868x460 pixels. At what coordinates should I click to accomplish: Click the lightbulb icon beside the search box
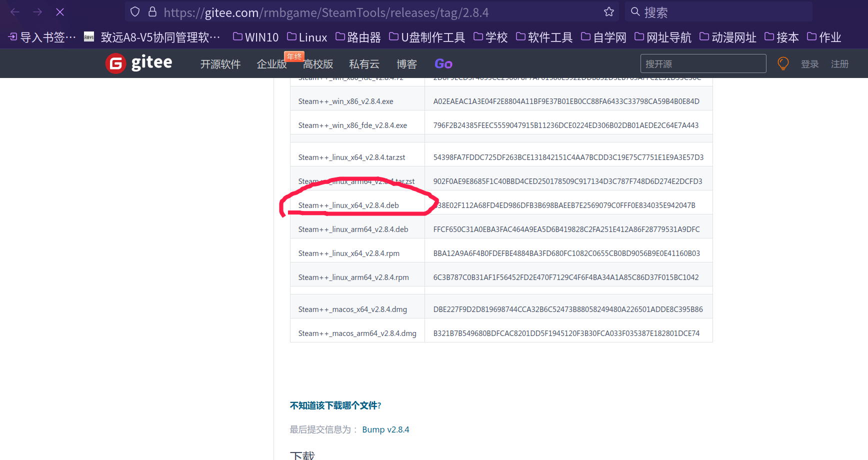click(782, 63)
